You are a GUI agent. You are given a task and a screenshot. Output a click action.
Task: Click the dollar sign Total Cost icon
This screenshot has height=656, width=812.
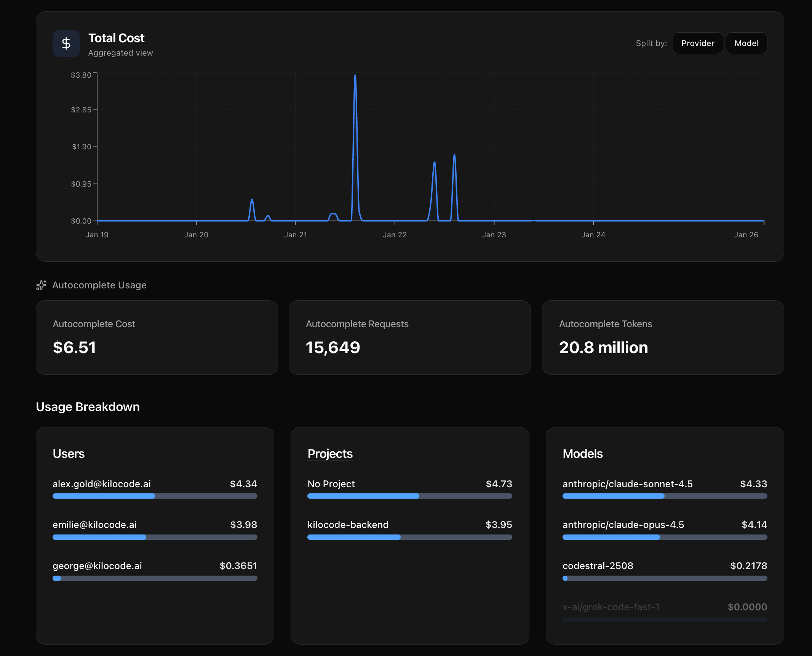pyautogui.click(x=66, y=43)
